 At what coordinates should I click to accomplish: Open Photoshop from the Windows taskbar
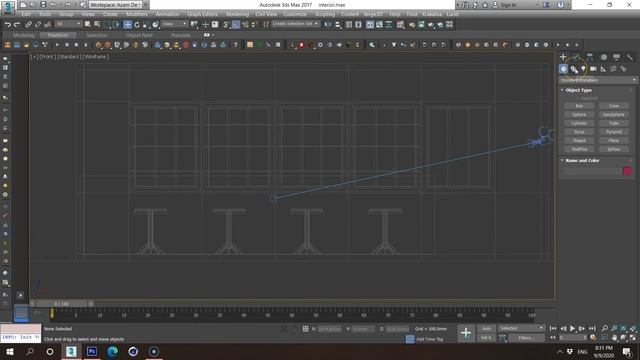coord(92,351)
